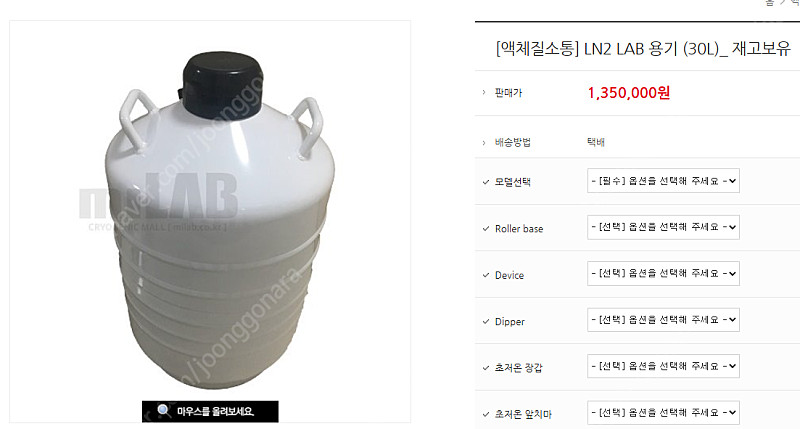
Task: Click the checkmark icon beside Device label
Action: point(486,275)
